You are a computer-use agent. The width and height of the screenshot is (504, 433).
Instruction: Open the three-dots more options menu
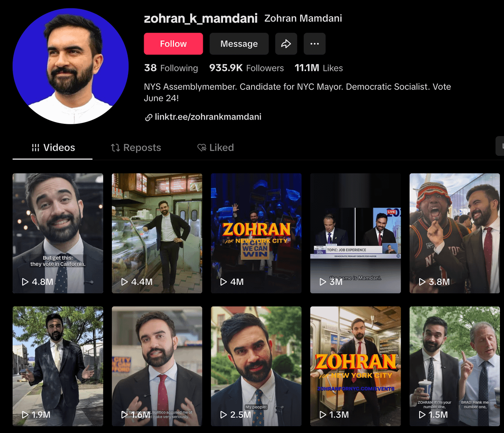tap(315, 44)
